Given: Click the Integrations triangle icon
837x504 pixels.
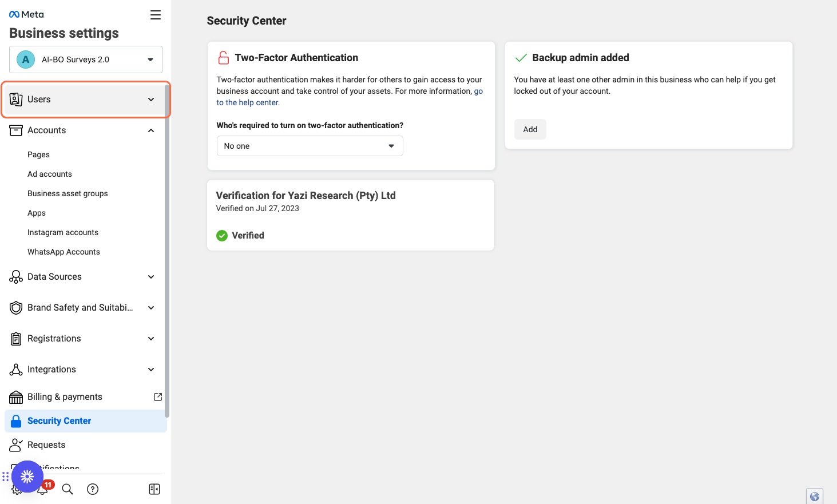Looking at the screenshot, I should coord(16,370).
